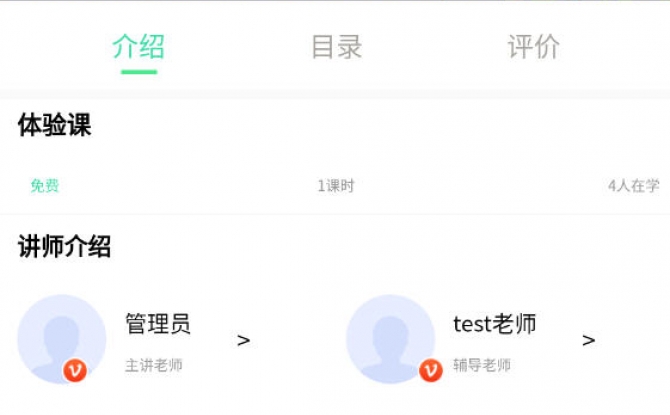Open the 管理员 teacher name

(x=158, y=324)
